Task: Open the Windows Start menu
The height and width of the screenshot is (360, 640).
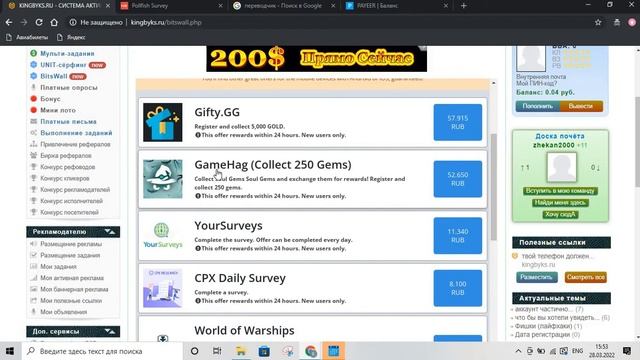Action: click(10, 351)
